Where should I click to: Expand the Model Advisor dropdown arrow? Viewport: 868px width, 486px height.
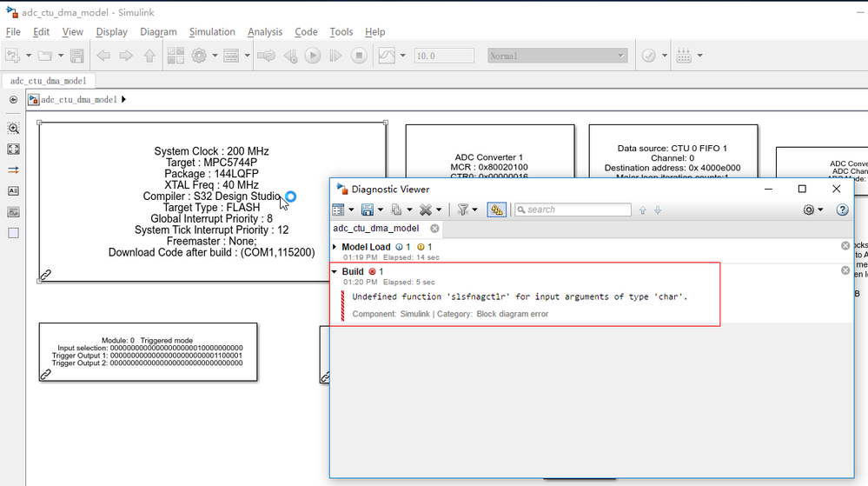coord(665,56)
